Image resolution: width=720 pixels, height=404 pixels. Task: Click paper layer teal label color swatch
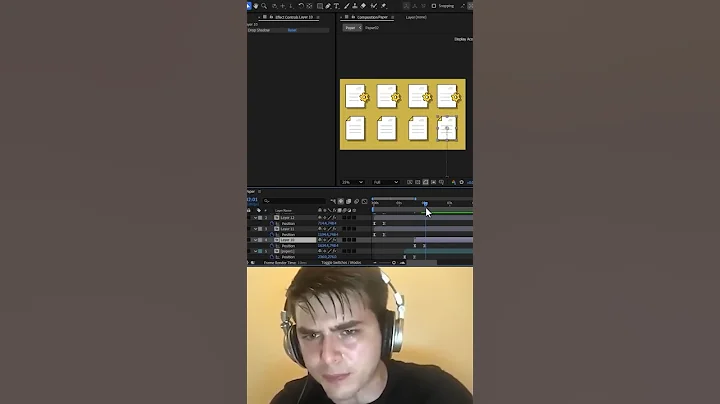[x=260, y=251]
